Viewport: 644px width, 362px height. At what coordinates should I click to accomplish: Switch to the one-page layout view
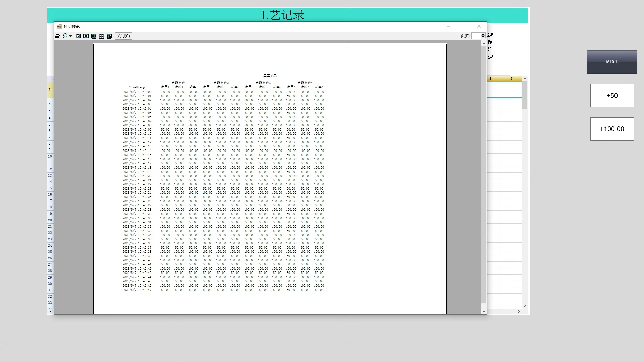[x=78, y=36]
